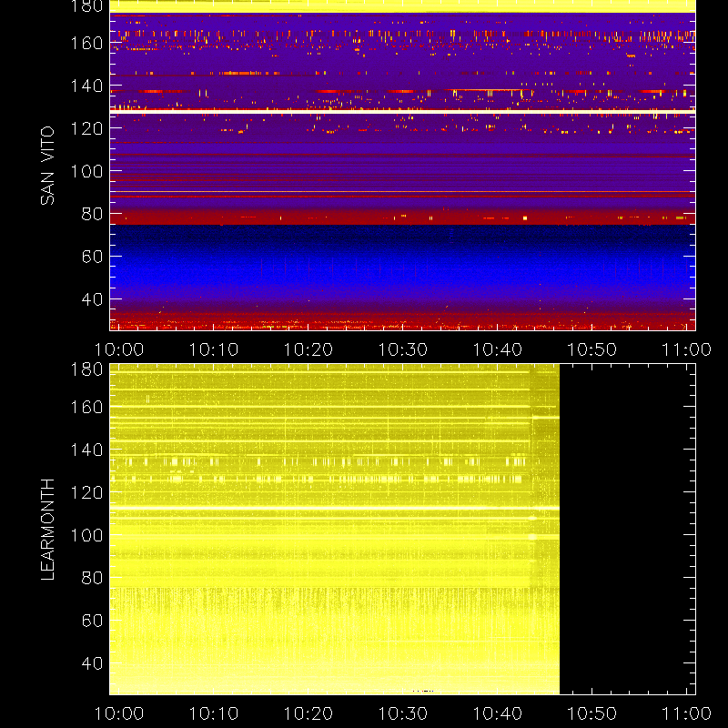This screenshot has height=728, width=728.
Task: Click the 10:30 time label under San Vito plot
Action: pos(403,349)
